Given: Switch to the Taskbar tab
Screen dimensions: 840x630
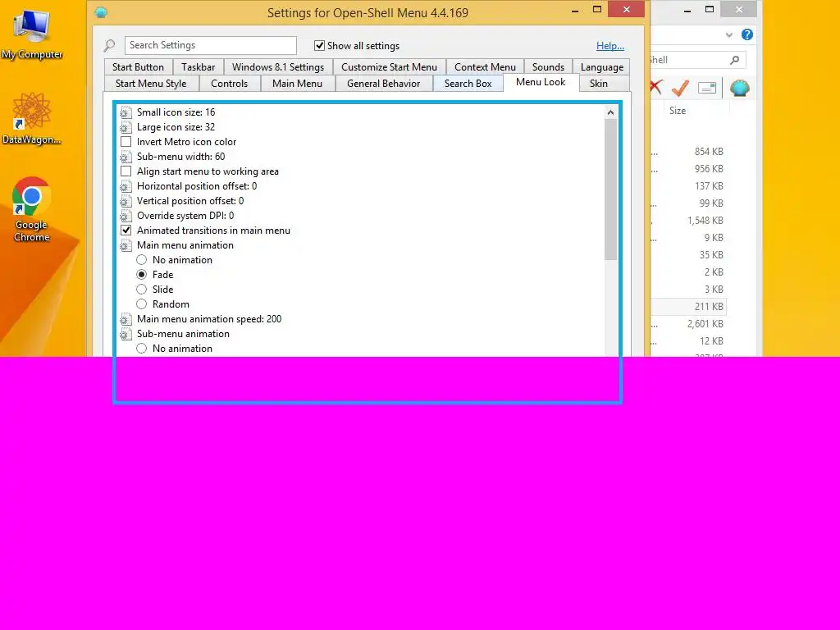Looking at the screenshot, I should (x=199, y=67).
